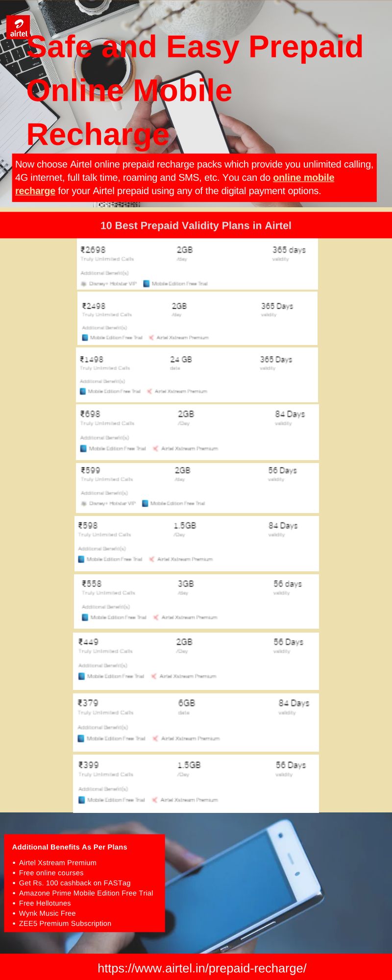This screenshot has height=980, width=392.
Task: Click "ZEE5 Premium Subscription" benefit item
Action: 65,923
